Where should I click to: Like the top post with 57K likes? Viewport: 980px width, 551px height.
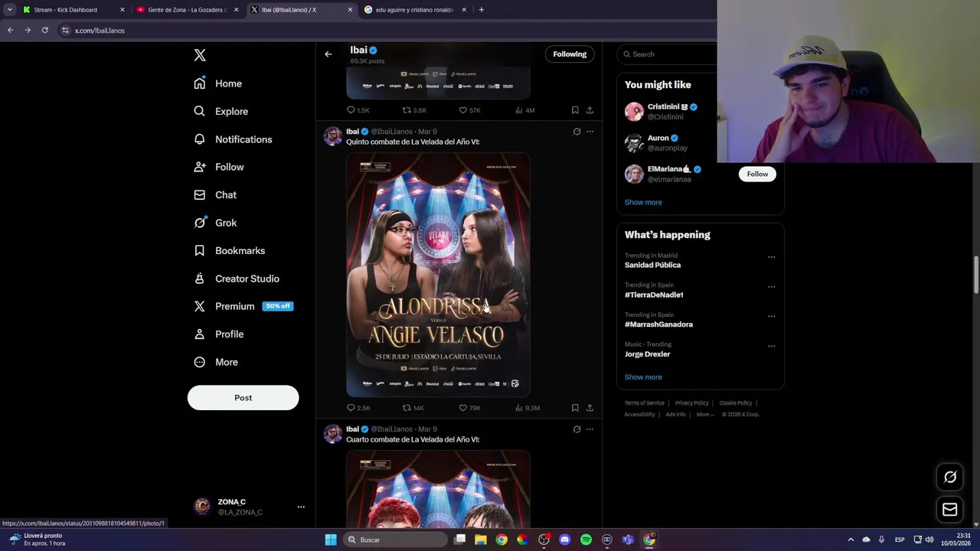click(x=469, y=110)
